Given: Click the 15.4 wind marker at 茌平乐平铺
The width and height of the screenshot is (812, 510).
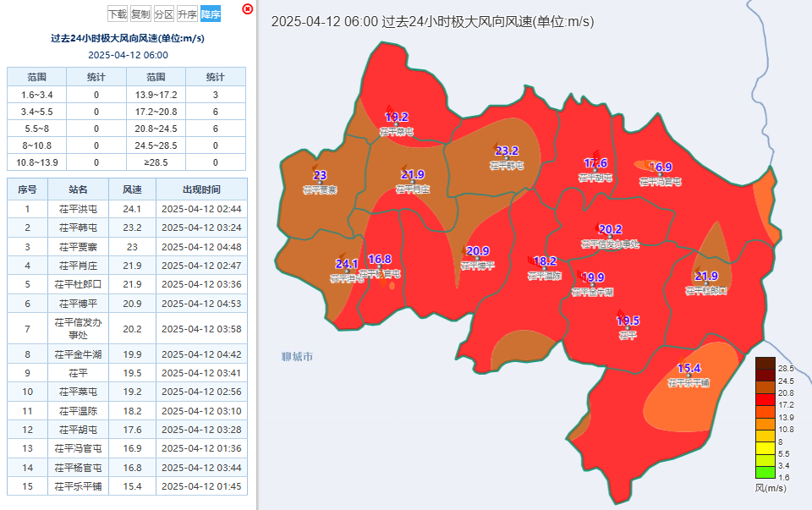Looking at the screenshot, I should [689, 369].
